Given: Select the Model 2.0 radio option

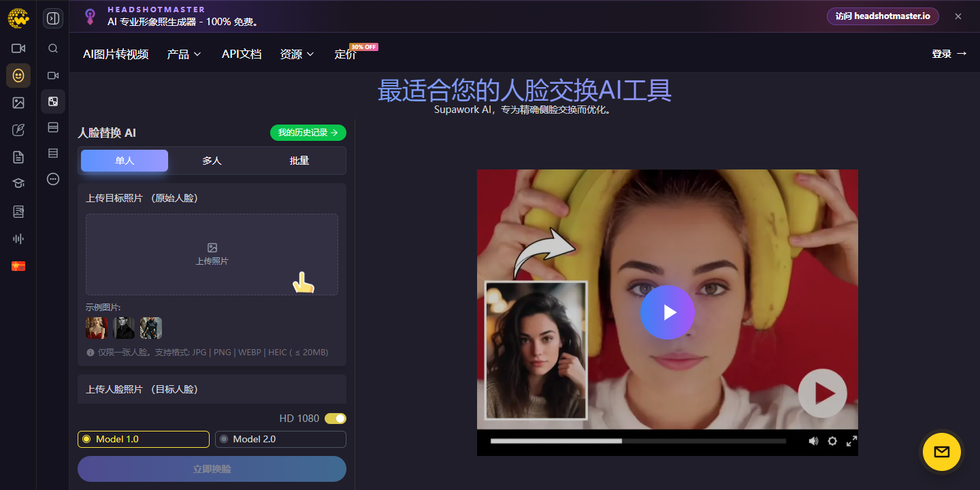Looking at the screenshot, I should coord(280,440).
